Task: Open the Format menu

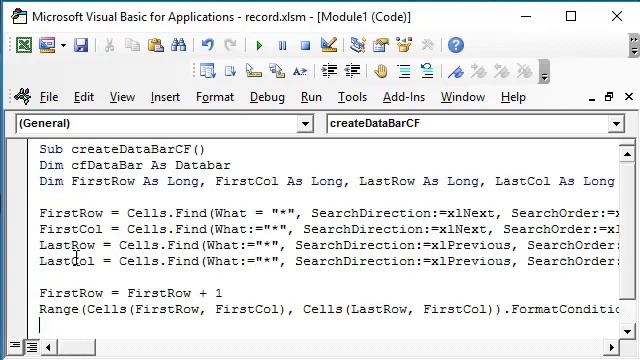Action: point(215,97)
